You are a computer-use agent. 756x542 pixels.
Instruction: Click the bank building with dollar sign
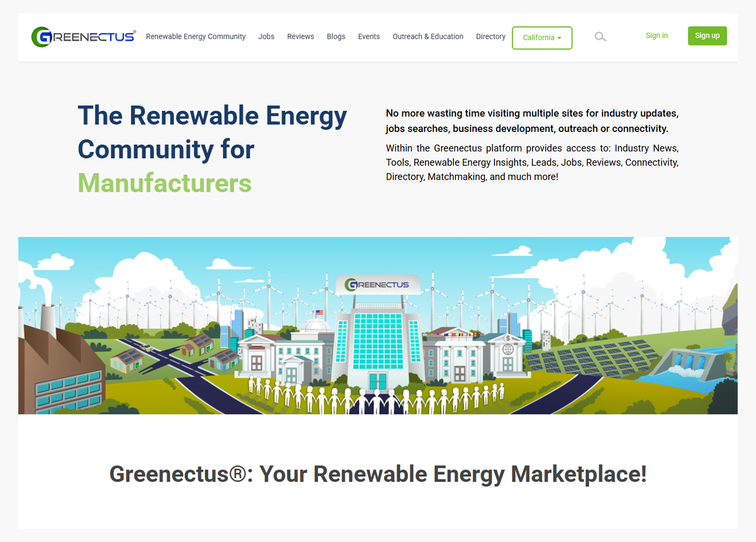[507, 355]
